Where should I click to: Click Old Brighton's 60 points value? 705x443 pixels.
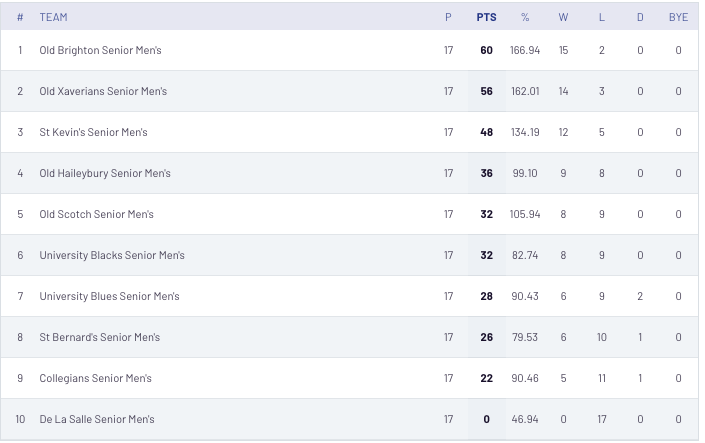pos(486,50)
